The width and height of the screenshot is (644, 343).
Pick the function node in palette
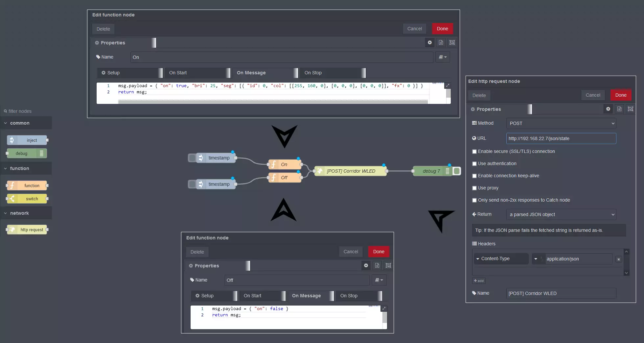[27, 185]
